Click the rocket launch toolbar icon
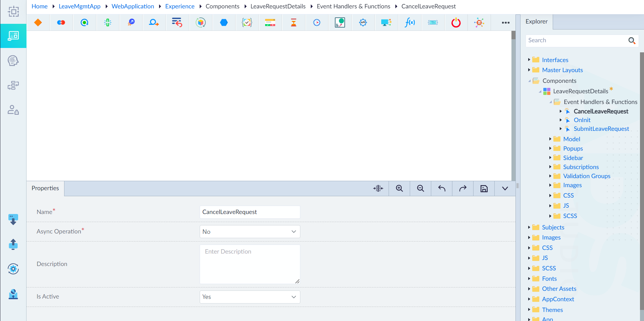The width and height of the screenshot is (644, 321). pos(131,22)
